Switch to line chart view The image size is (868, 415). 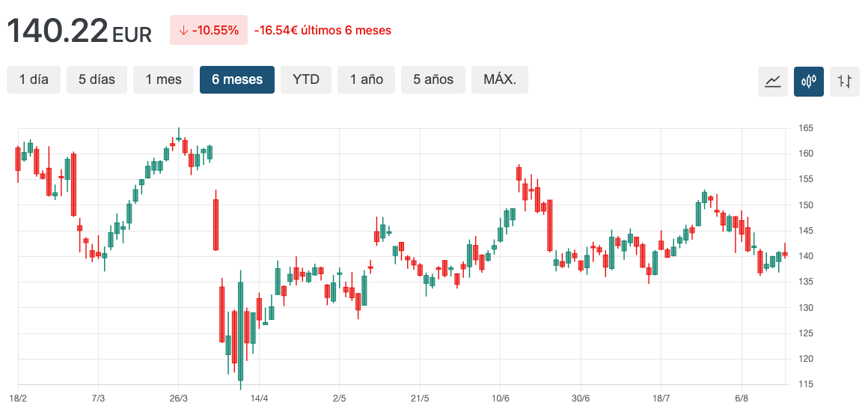point(773,82)
